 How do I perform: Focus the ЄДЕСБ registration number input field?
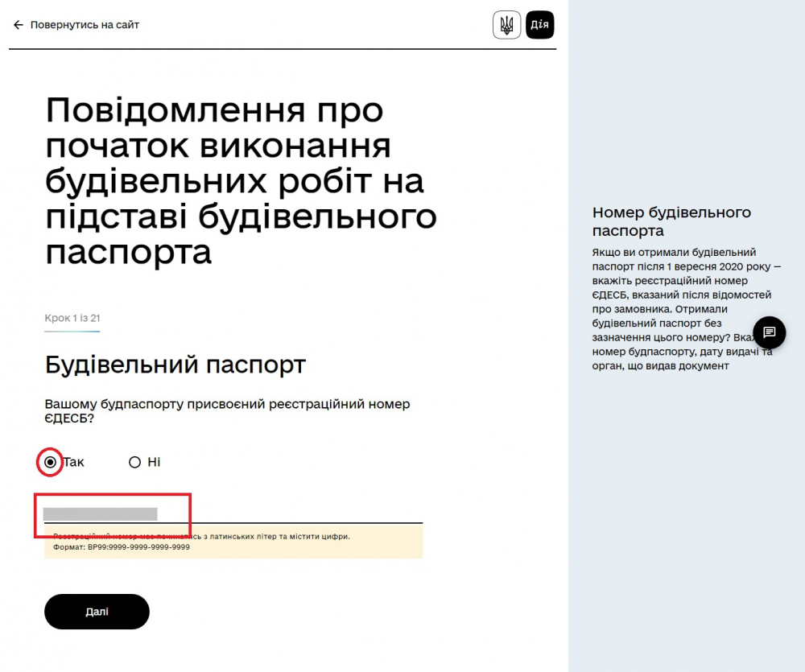point(233,513)
